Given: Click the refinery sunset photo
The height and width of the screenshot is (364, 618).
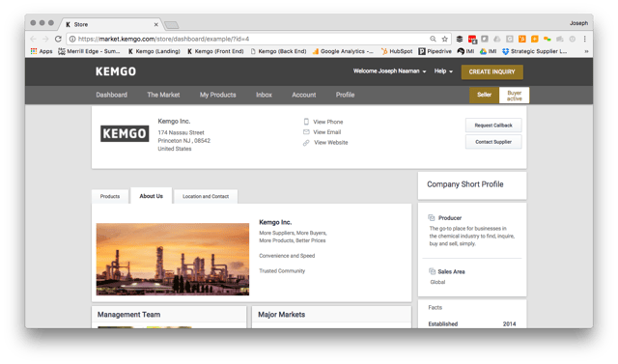Looking at the screenshot, I should coord(173,259).
